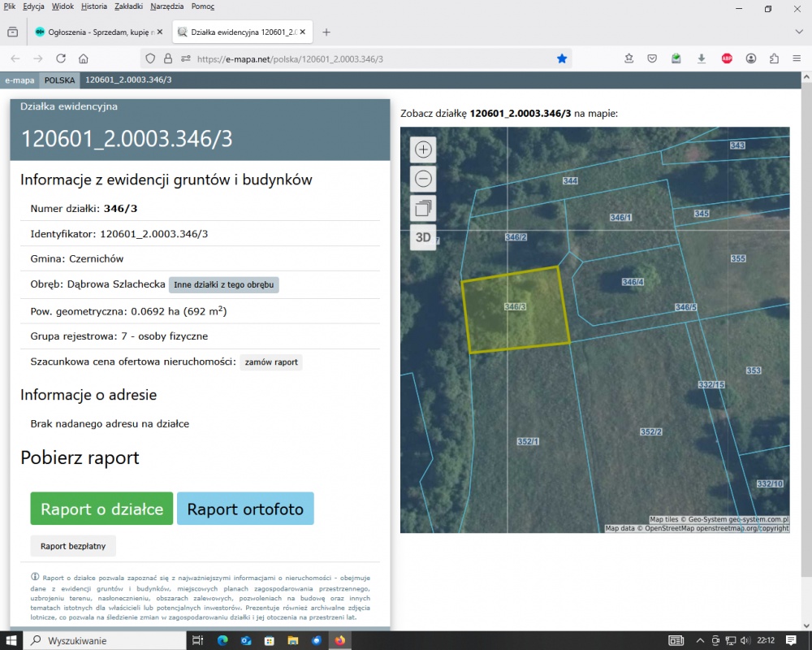This screenshot has height=650, width=812.
Task: Open Firefox downloads panel
Action: click(702, 58)
